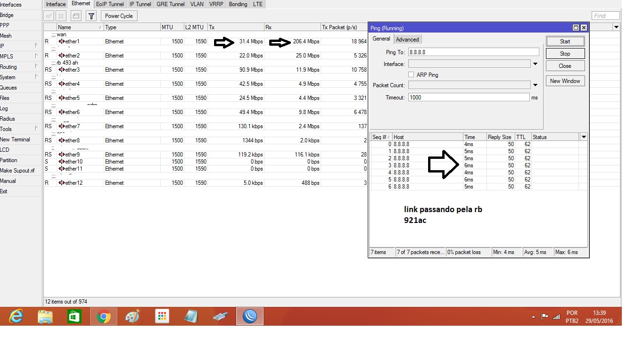Expand the Routing submenu

click(x=36, y=66)
